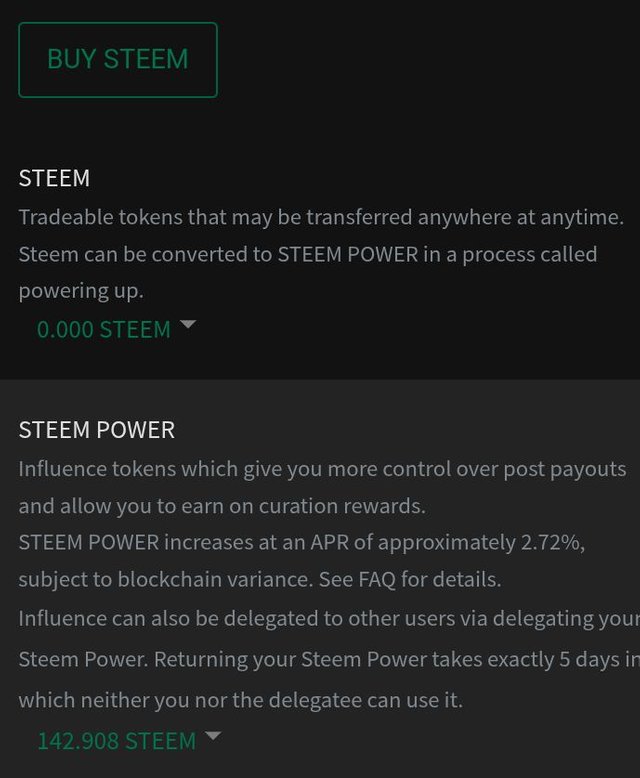Click the "powering up." text

[x=81, y=291]
